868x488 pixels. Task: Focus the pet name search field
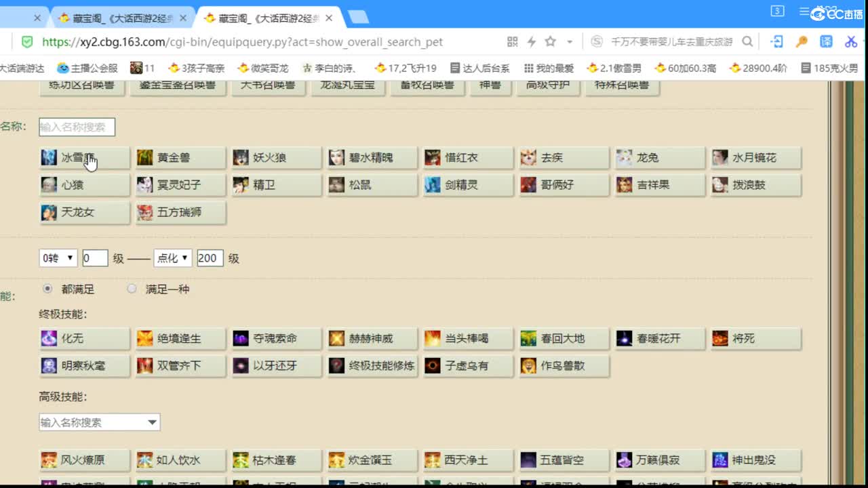pyautogui.click(x=77, y=127)
